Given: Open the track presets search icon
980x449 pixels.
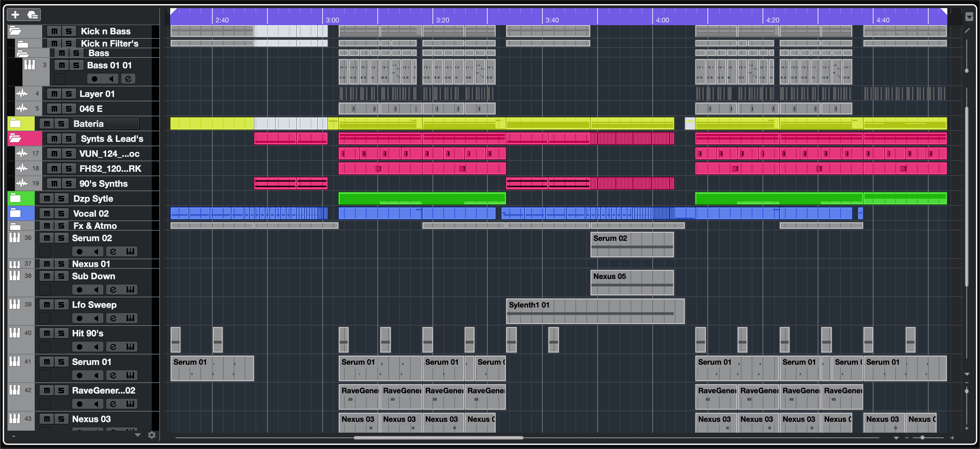Looking at the screenshot, I should tap(33, 15).
